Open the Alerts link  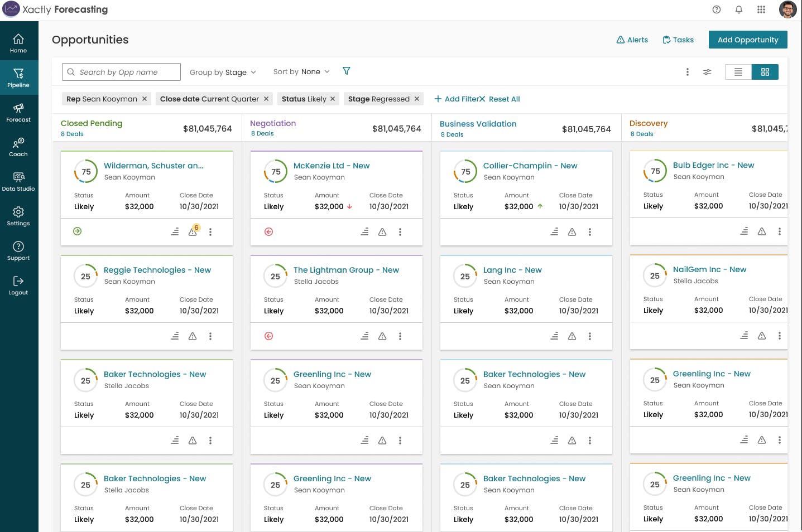coord(632,40)
